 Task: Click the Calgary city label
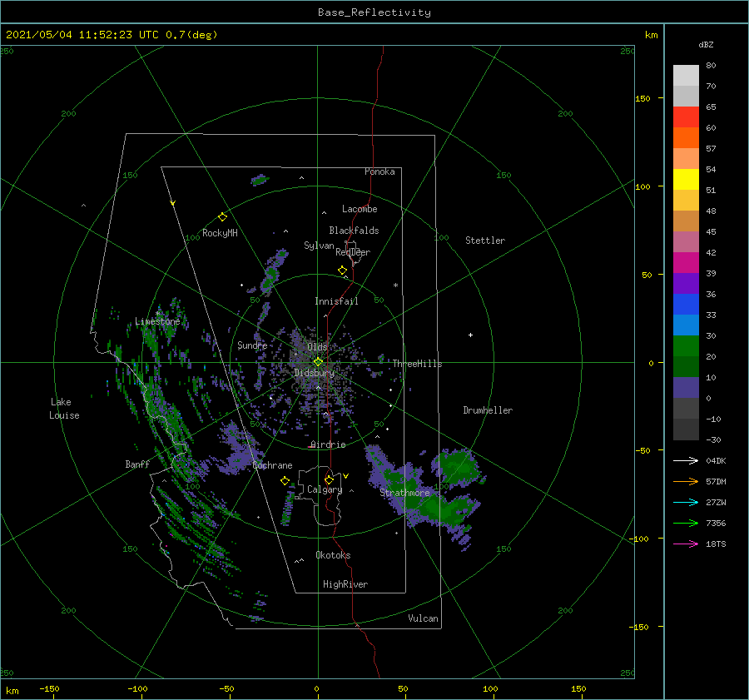(325, 489)
